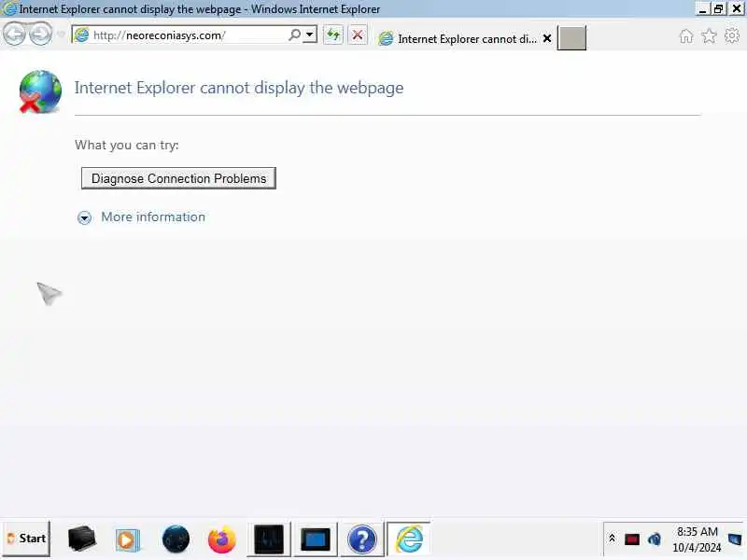Click the Show Desktop icon at taskbar end
The height and width of the screenshot is (560, 747).
(x=736, y=539)
